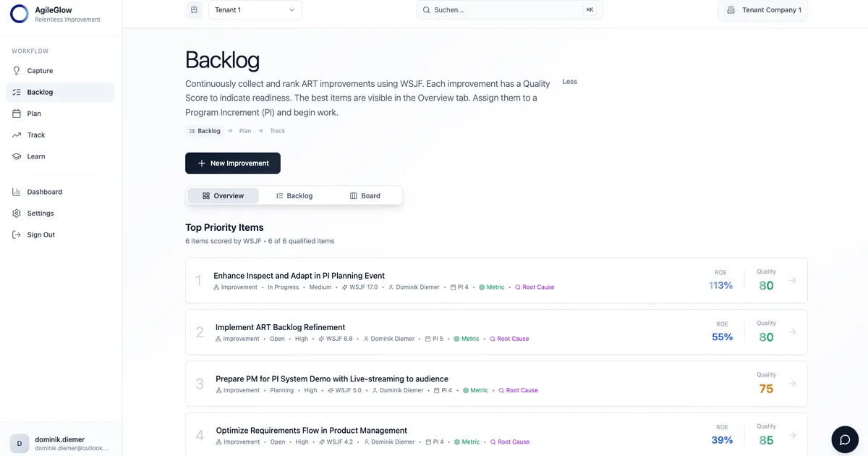The width and height of the screenshot is (868, 456).
Task: Open the Plan calendar icon
Action: [17, 114]
